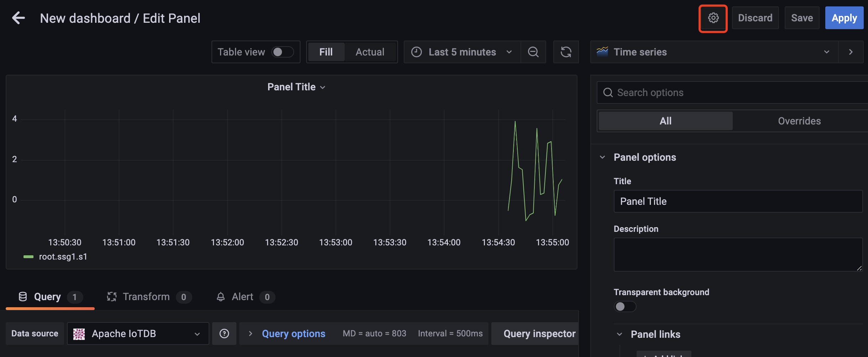Collapse the Panel options section
Screen dimensions: 868x357
[602, 157]
